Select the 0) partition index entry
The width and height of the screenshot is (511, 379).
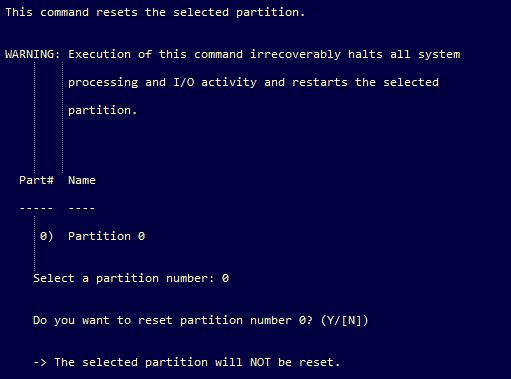click(x=46, y=236)
